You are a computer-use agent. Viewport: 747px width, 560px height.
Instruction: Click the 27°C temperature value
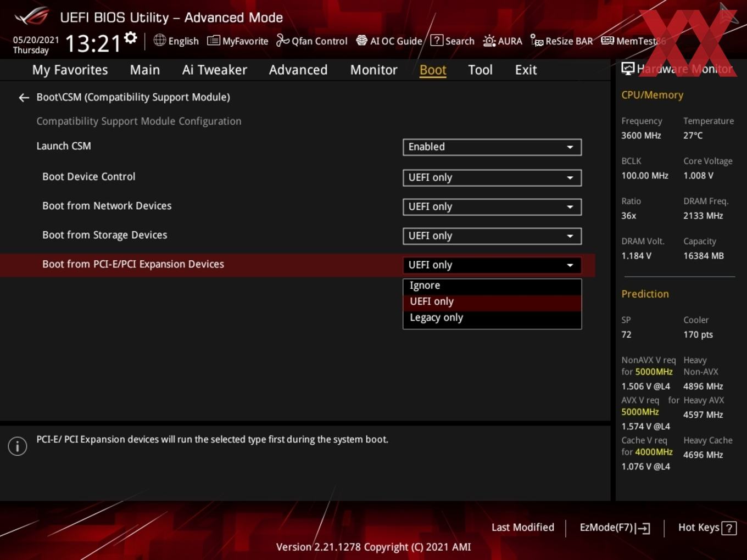click(693, 136)
